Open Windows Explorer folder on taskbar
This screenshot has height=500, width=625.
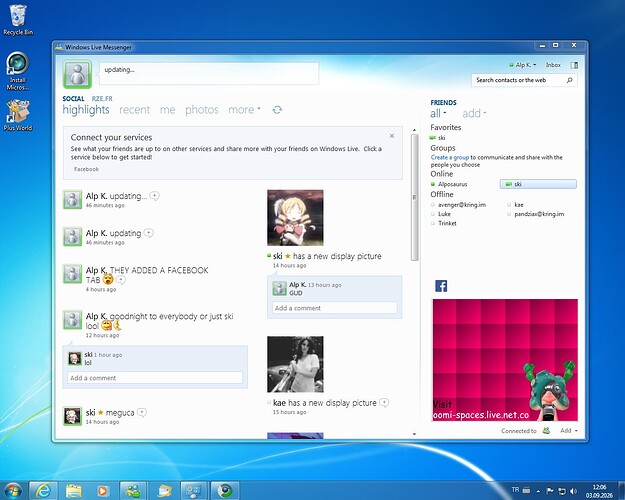(73, 490)
